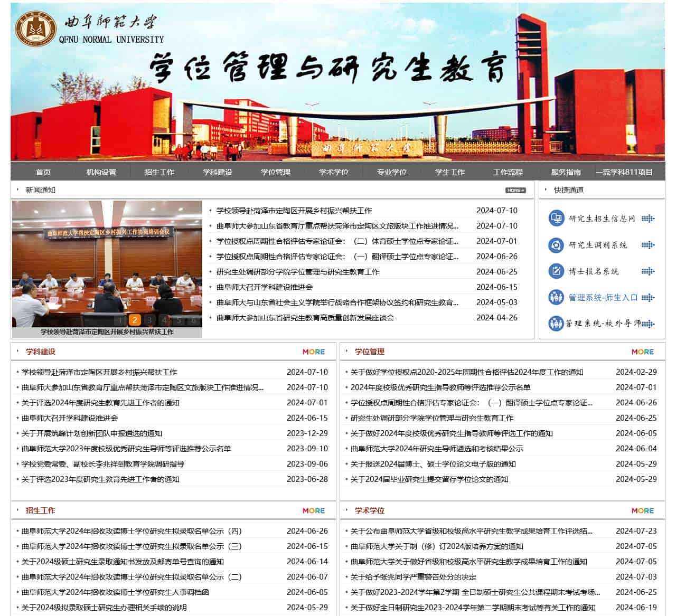The image size is (676, 616).
Task: Open 关于2024级硕士研究生录取通知书发放及邮寄单号查询的通知
Action: (x=123, y=562)
